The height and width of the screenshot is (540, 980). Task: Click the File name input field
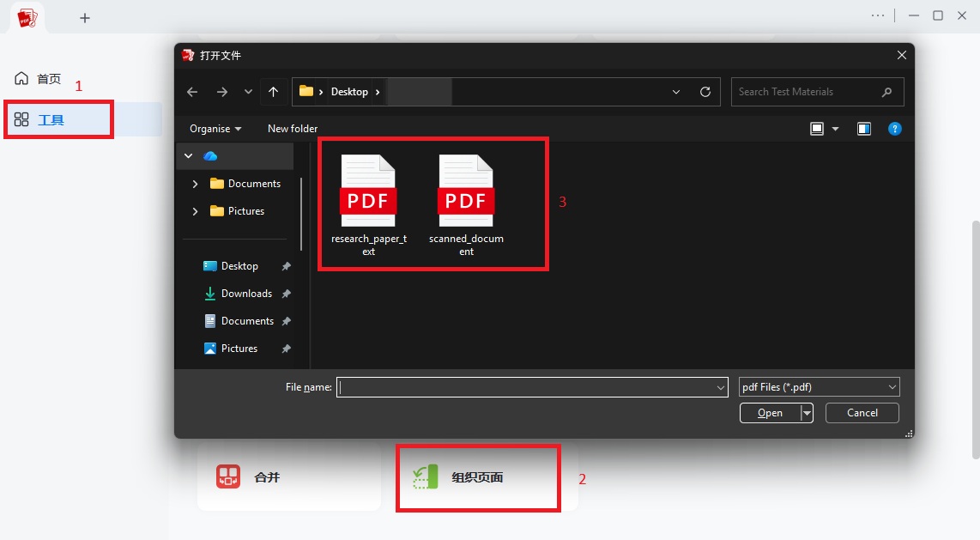[525, 387]
